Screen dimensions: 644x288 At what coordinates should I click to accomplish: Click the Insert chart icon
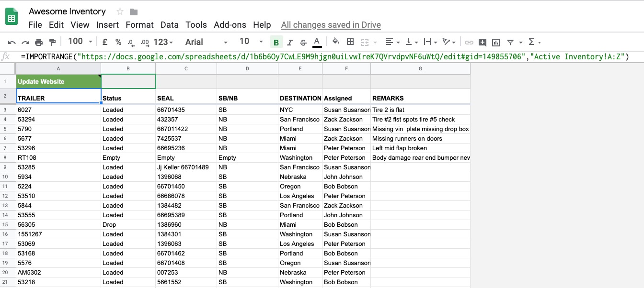pyautogui.click(x=496, y=42)
